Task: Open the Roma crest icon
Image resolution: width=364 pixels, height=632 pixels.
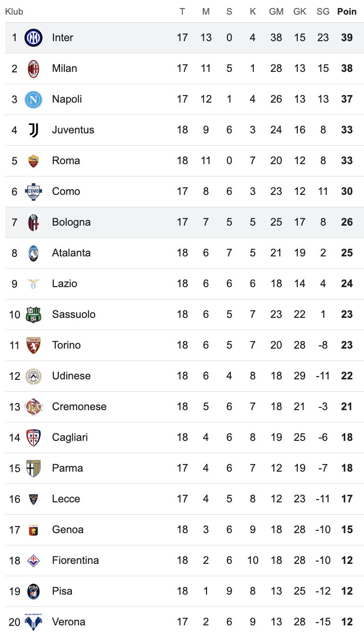Action: pos(34,161)
